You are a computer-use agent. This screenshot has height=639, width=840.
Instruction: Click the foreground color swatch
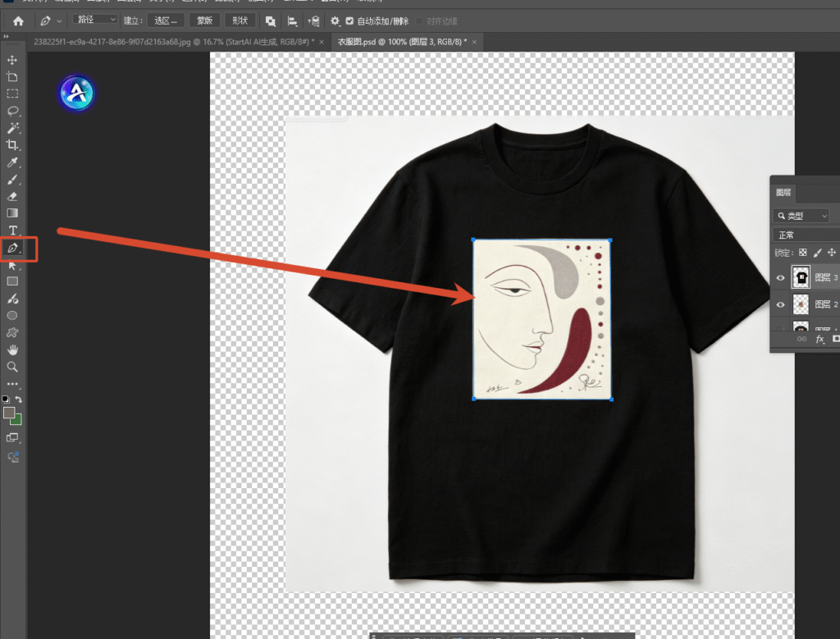pyautogui.click(x=8, y=413)
